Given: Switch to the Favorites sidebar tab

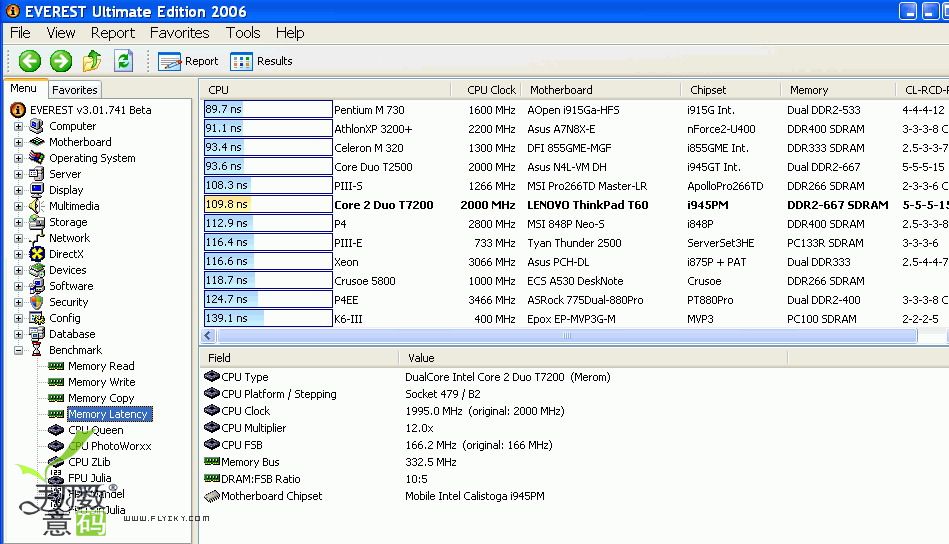Looking at the screenshot, I should point(74,90).
